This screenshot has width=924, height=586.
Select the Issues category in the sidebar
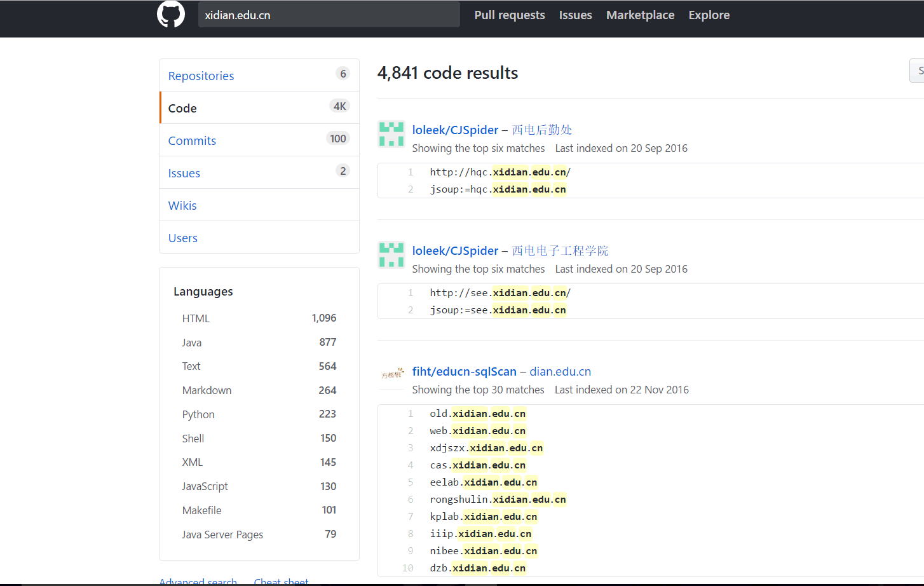click(x=259, y=173)
